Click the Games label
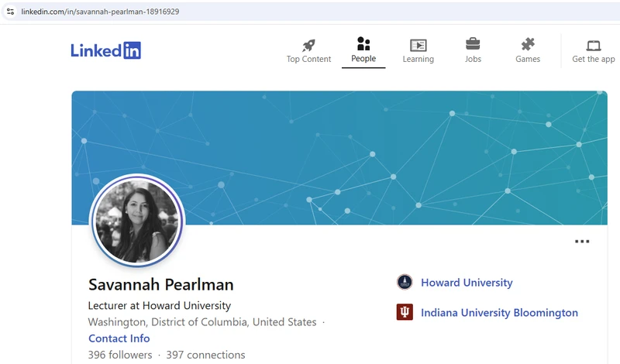 (528, 59)
